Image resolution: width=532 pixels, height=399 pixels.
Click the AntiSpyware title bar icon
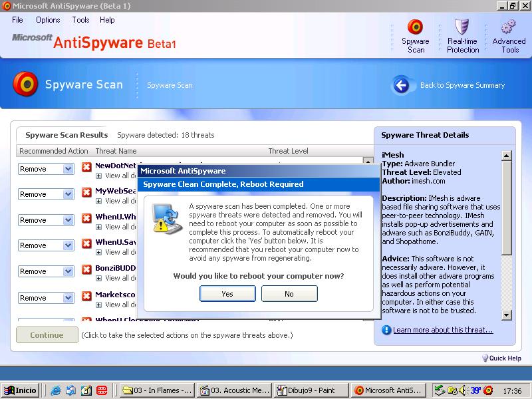pos(6,6)
